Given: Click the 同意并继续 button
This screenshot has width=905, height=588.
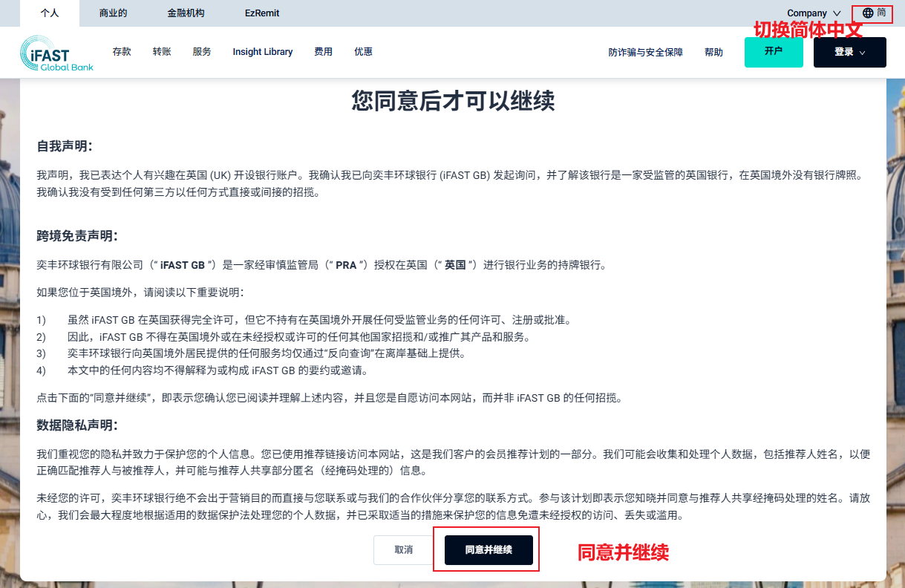Looking at the screenshot, I should (489, 550).
